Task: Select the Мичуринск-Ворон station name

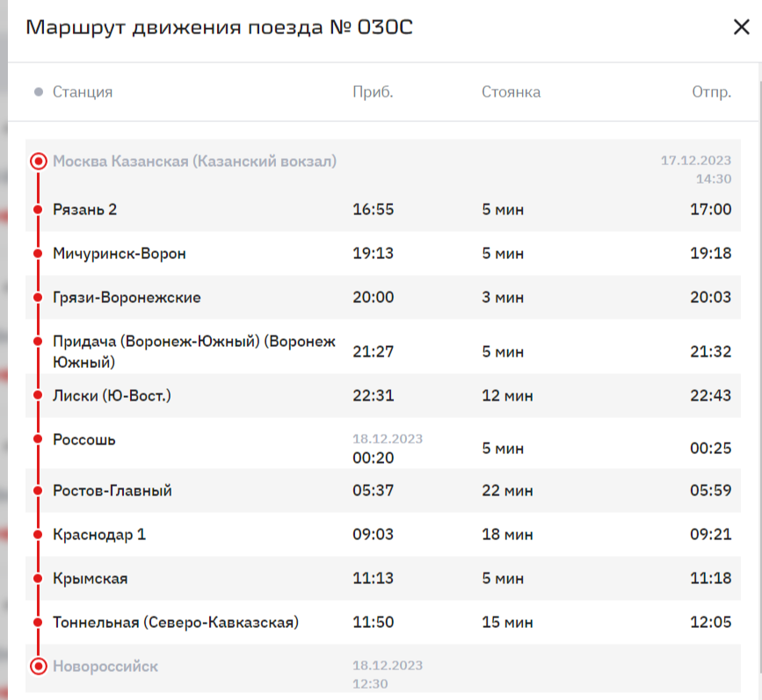Action: [120, 254]
